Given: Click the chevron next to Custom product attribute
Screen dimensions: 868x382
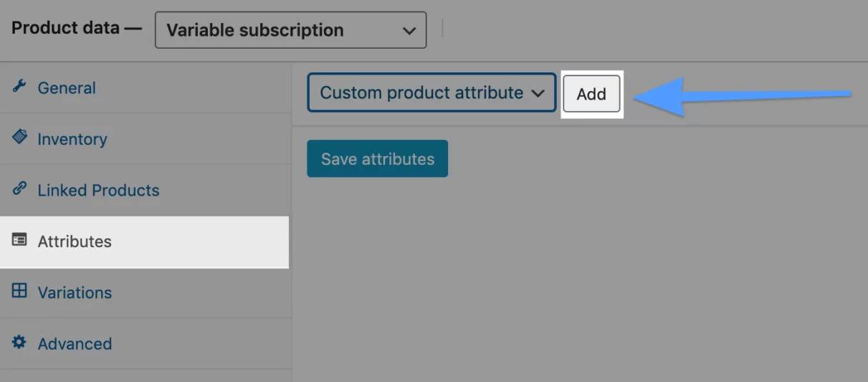Looking at the screenshot, I should click(538, 93).
